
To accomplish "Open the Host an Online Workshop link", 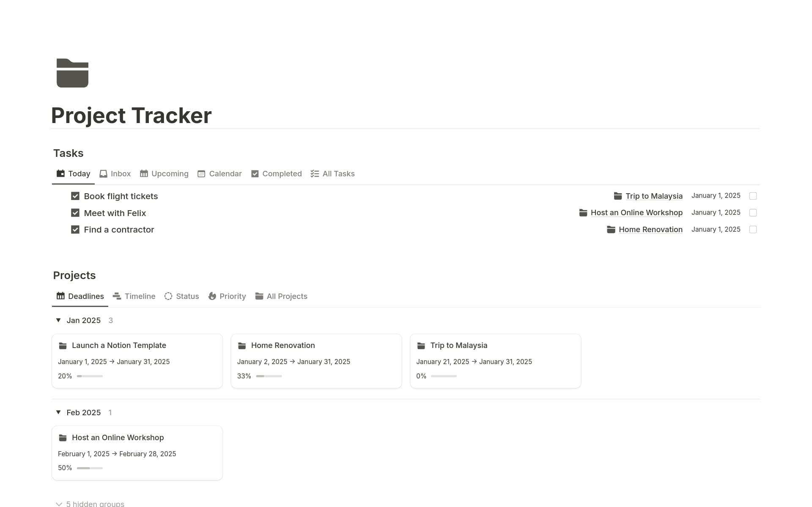I will tap(636, 212).
